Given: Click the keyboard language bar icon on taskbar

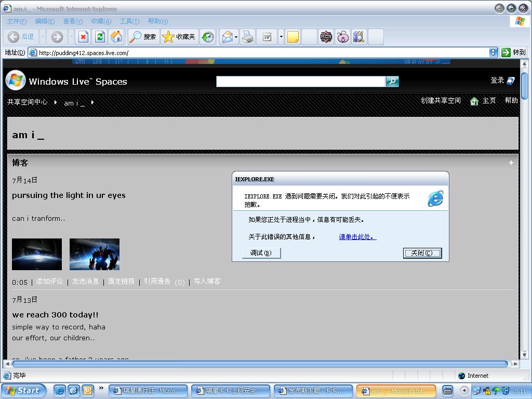Looking at the screenshot, I should (x=448, y=391).
